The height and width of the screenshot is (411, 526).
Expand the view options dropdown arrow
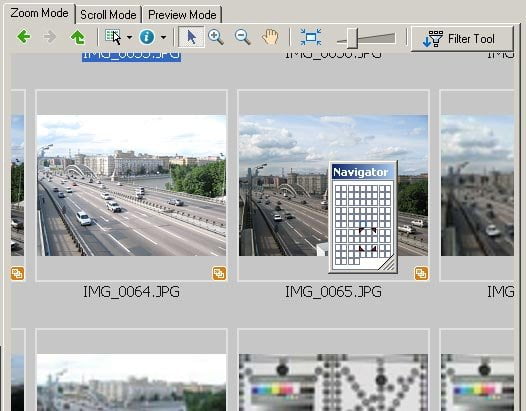pos(129,37)
